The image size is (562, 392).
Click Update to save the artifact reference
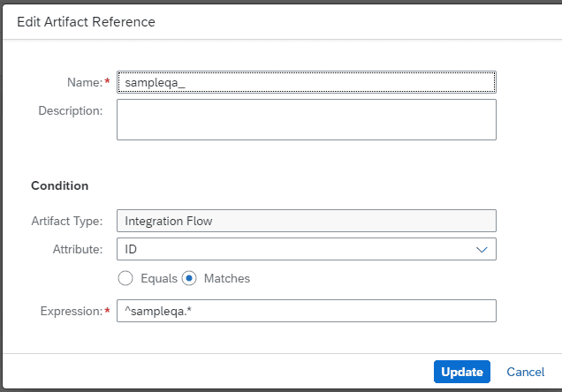tap(461, 372)
